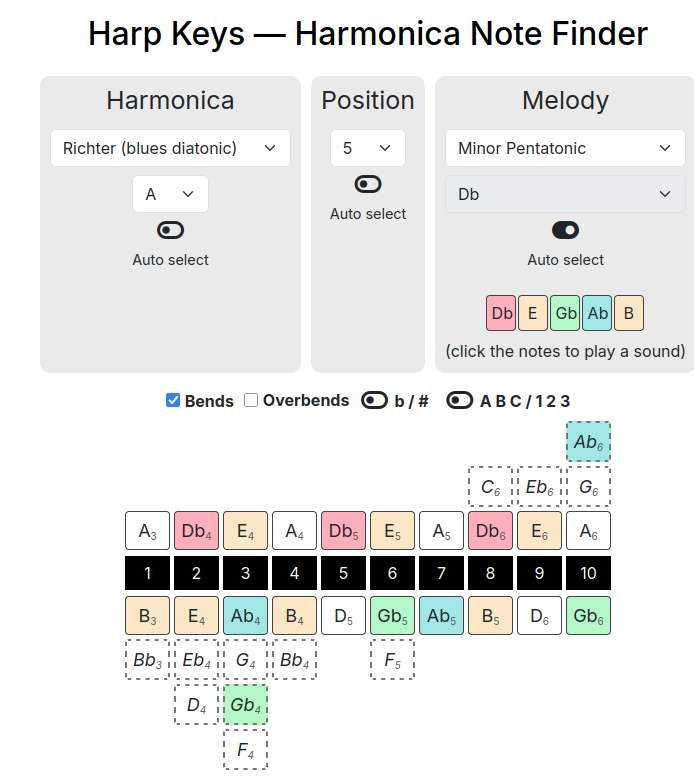Toggle the b / # accidental switch
The image size is (694, 783).
click(x=374, y=400)
